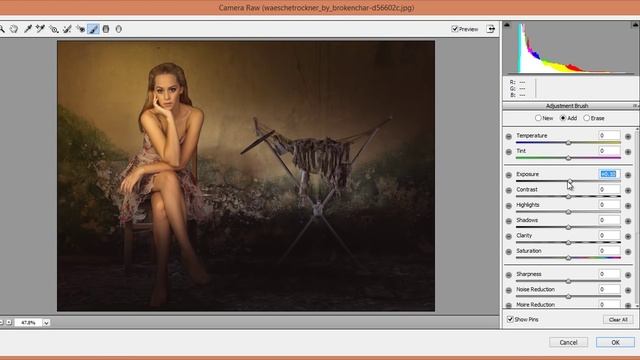Toggle full screen mode icon
The height and width of the screenshot is (360, 640).
[491, 29]
